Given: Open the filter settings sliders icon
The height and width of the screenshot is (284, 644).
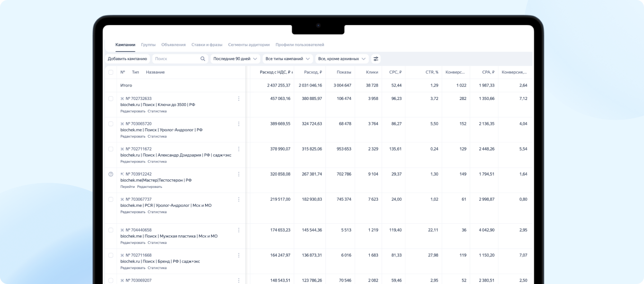Looking at the screenshot, I should click(x=376, y=59).
